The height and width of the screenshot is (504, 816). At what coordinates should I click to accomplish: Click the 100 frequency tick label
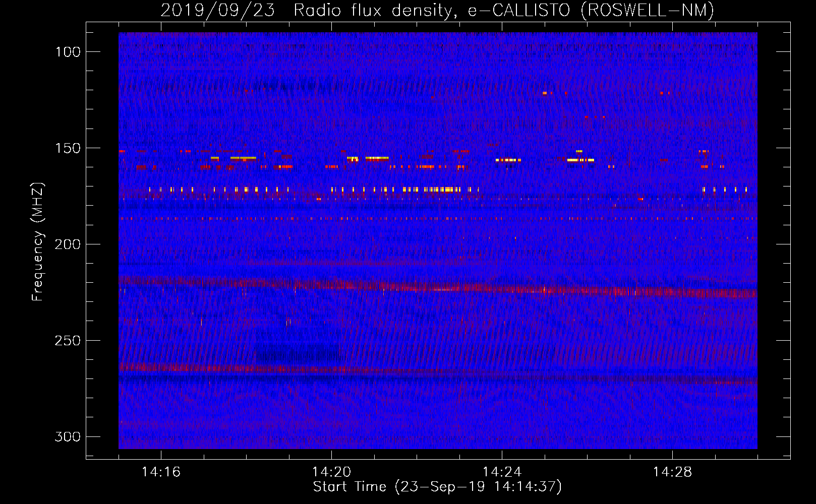(68, 52)
